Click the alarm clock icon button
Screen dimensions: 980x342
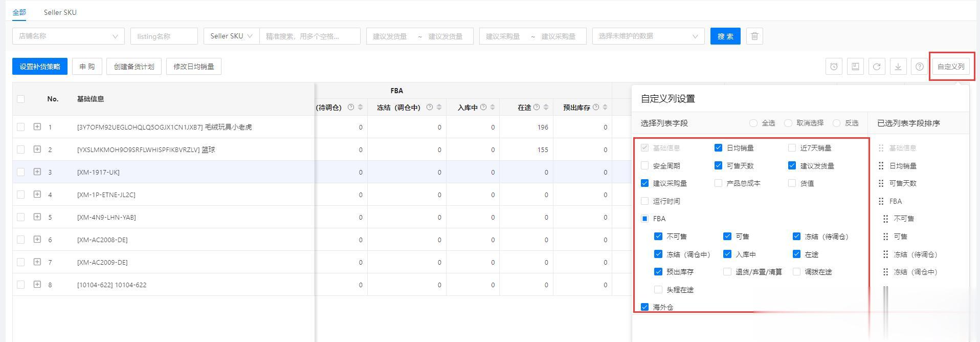[834, 67]
